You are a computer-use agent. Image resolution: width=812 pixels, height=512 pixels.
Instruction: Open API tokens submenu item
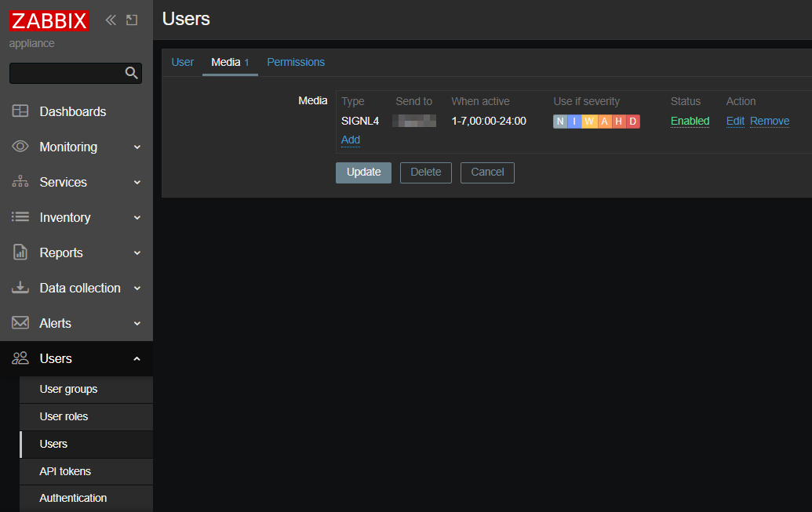[x=65, y=471]
